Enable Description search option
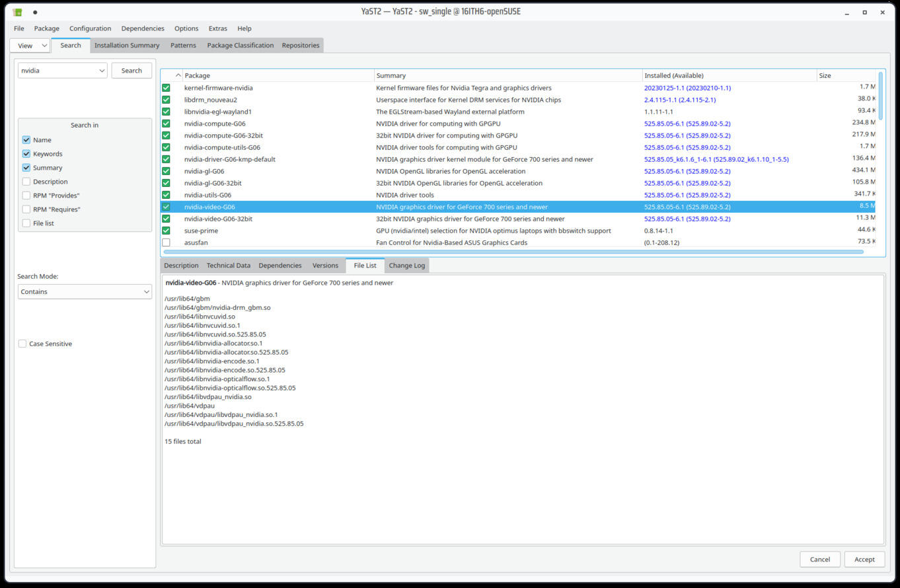900x588 pixels. pos(26,182)
